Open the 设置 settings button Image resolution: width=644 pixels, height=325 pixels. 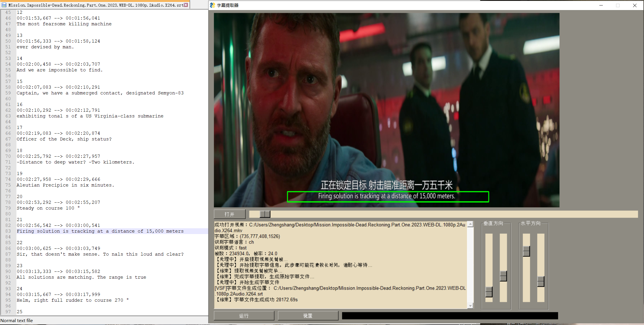[308, 316]
